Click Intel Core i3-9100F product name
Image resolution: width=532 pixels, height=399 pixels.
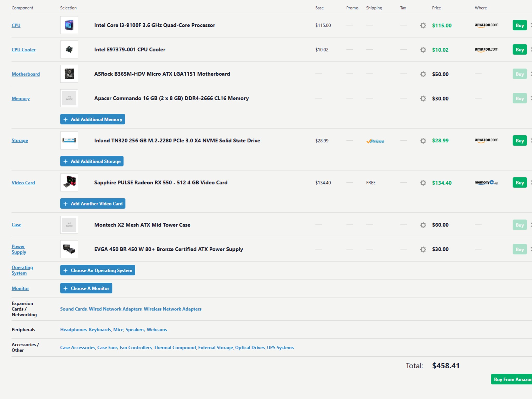point(155,25)
